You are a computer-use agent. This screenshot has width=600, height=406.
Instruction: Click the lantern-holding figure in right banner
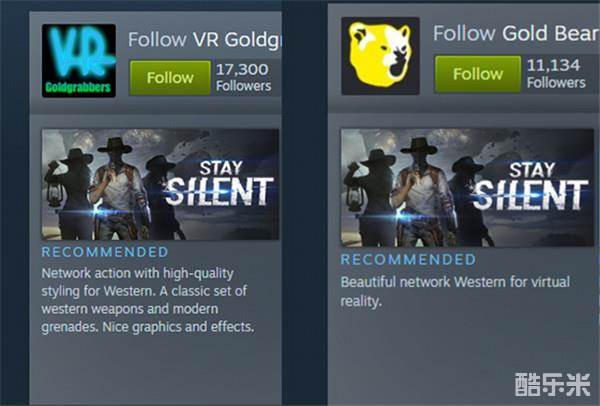point(368,197)
